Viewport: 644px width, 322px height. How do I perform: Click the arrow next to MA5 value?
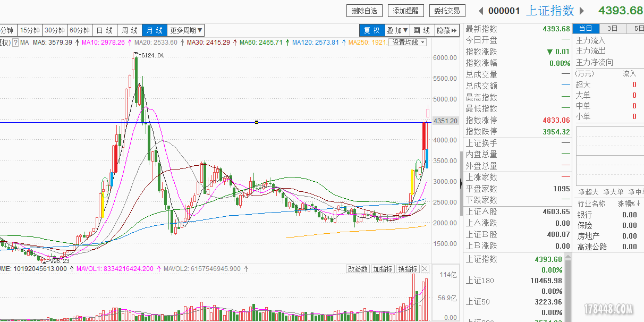[x=78, y=43]
